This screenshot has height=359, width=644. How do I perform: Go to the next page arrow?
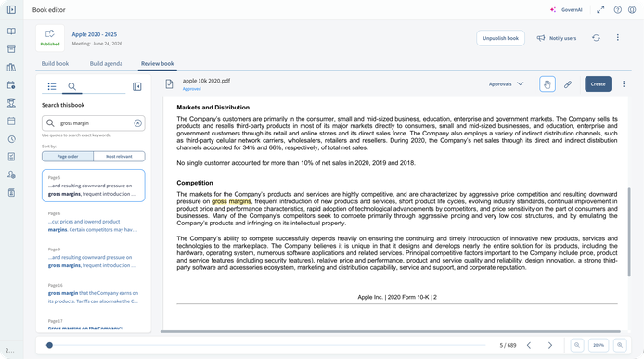[550, 345]
